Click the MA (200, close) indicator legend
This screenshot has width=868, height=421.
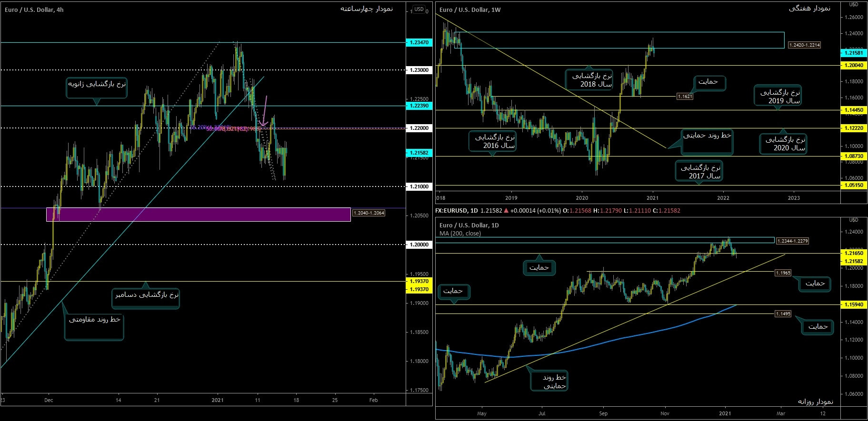click(x=460, y=233)
